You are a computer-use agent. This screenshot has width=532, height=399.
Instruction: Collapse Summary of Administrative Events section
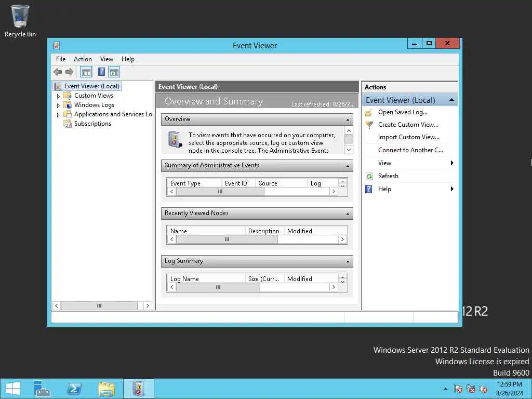coord(348,166)
